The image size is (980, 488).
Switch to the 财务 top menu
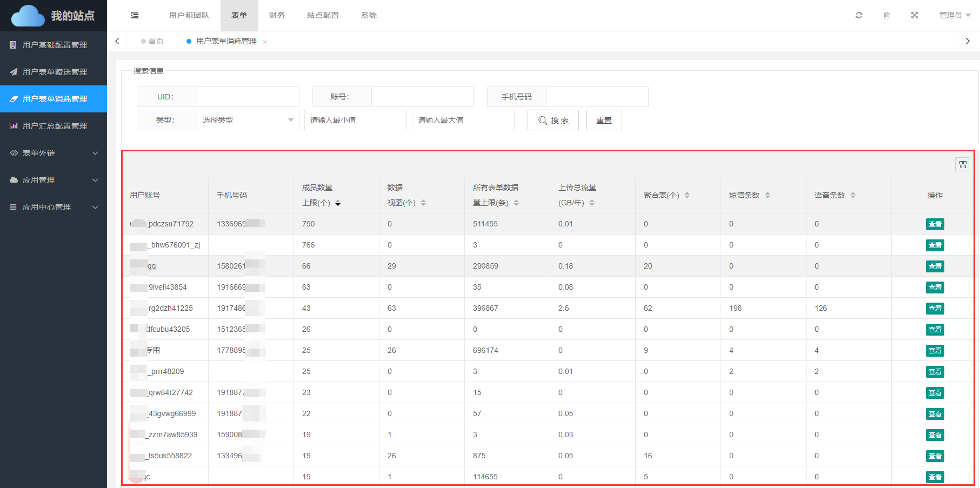(277, 15)
